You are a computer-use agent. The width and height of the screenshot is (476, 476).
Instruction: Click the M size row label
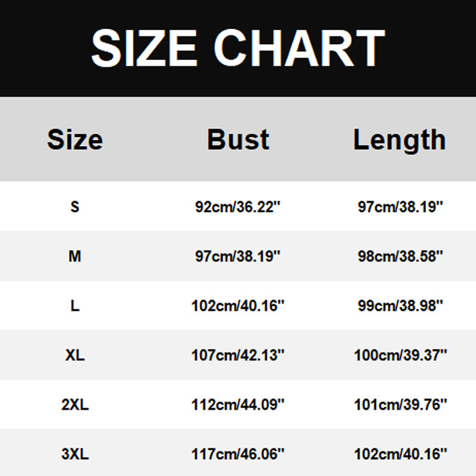(75, 256)
